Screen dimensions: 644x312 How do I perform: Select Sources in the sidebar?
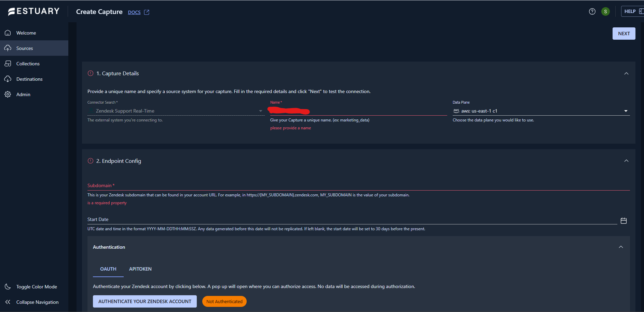pyautogui.click(x=24, y=48)
